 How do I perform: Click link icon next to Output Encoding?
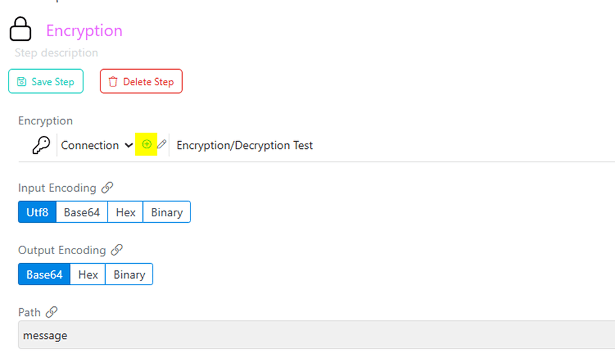click(117, 250)
